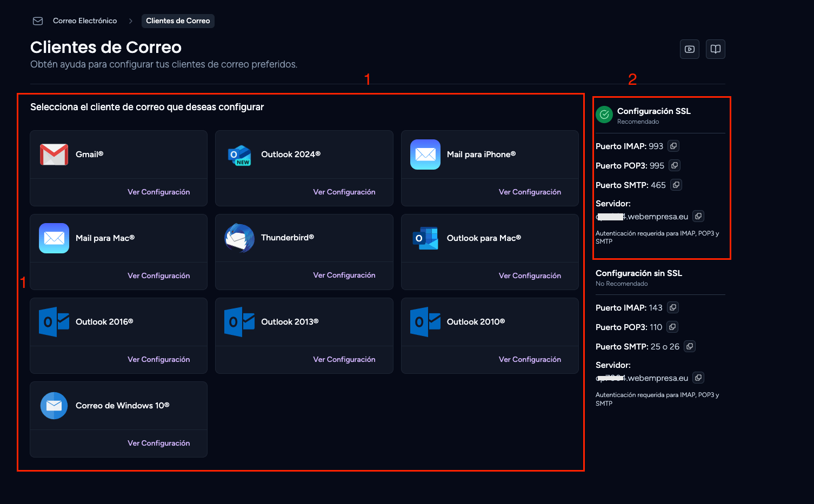The width and height of the screenshot is (814, 504).
Task: Open Ver Configuración for Outlook para Mac
Action: pyautogui.click(x=530, y=275)
